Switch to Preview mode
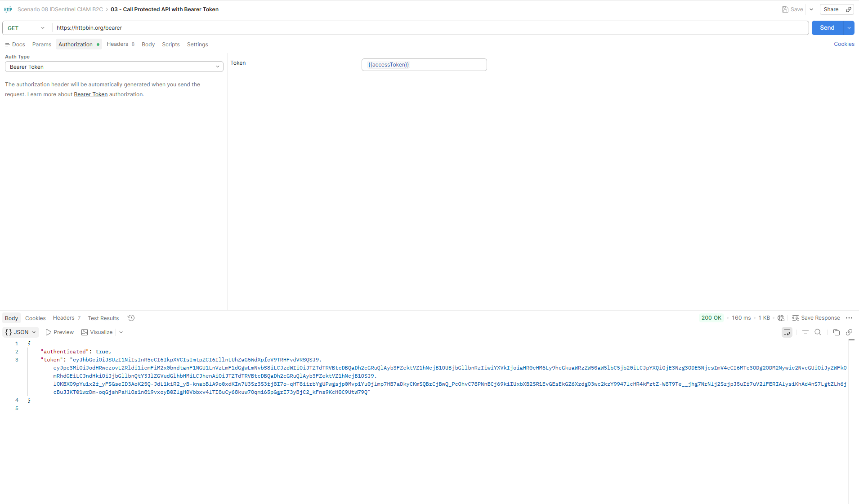 click(59, 332)
